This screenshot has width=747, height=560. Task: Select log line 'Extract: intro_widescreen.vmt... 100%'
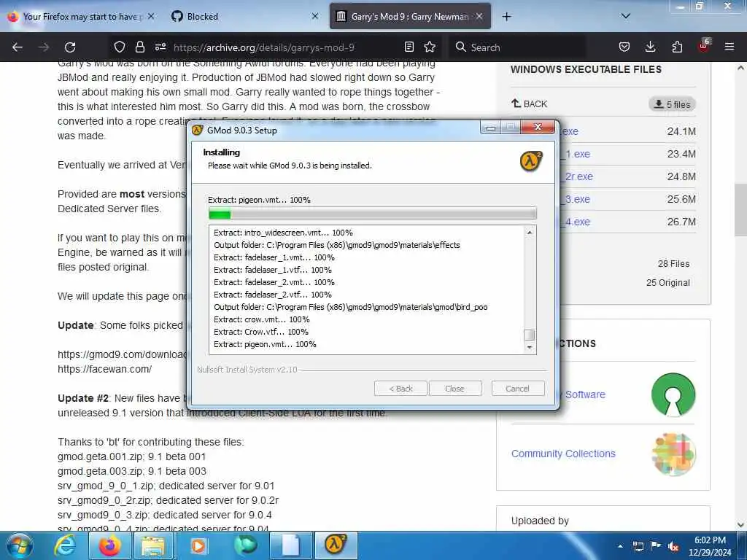pyautogui.click(x=284, y=233)
